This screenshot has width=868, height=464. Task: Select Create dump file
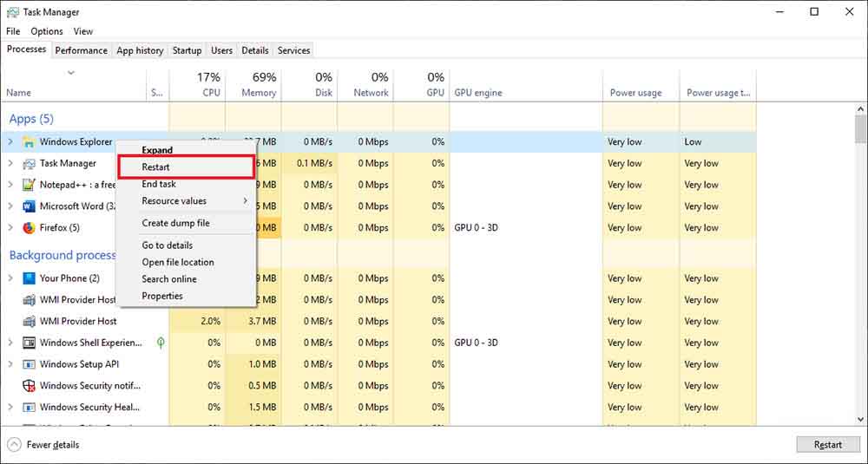(187, 224)
